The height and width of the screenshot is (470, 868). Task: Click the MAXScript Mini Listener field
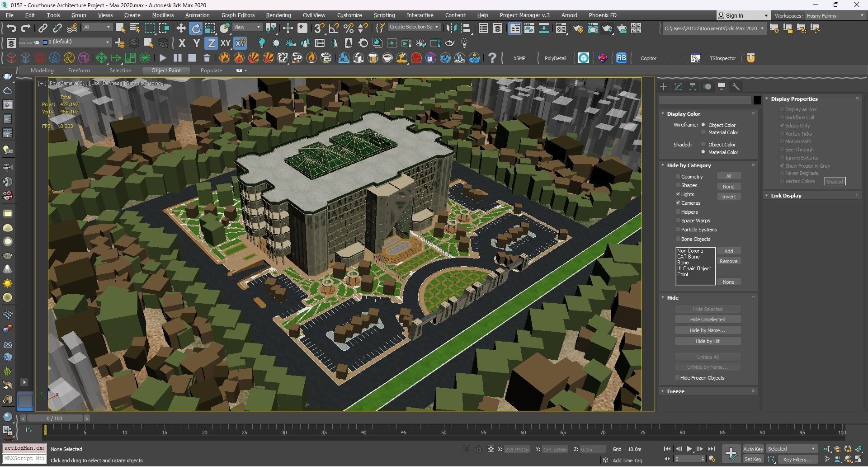(x=24, y=459)
